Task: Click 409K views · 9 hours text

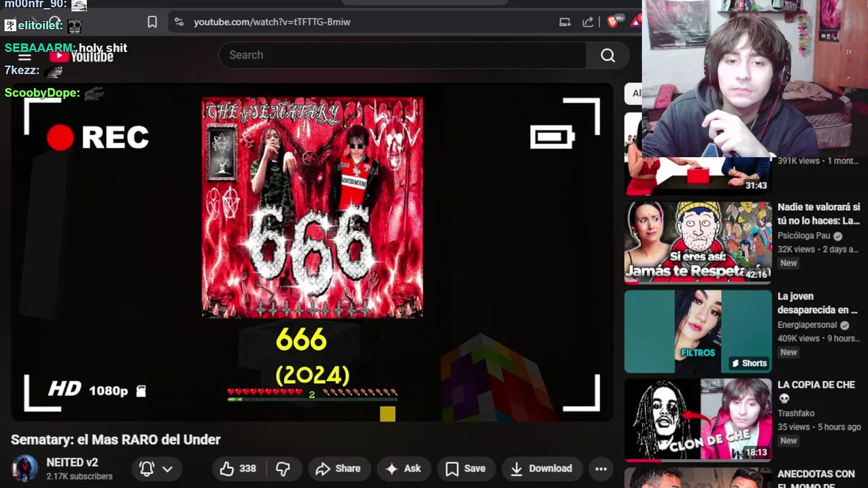Action: [819, 338]
